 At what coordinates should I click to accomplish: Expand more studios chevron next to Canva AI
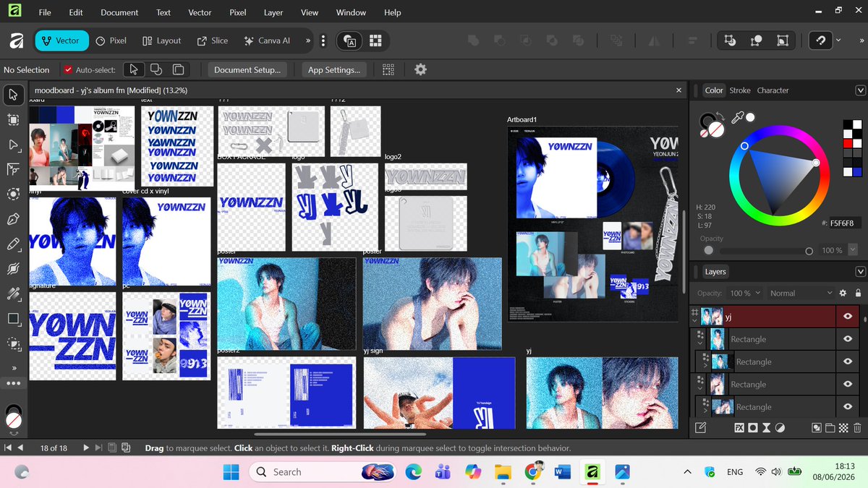pos(308,40)
